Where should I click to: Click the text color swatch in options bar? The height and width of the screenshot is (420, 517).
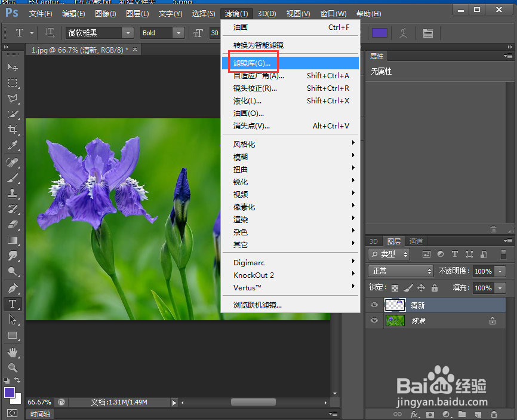coord(380,33)
